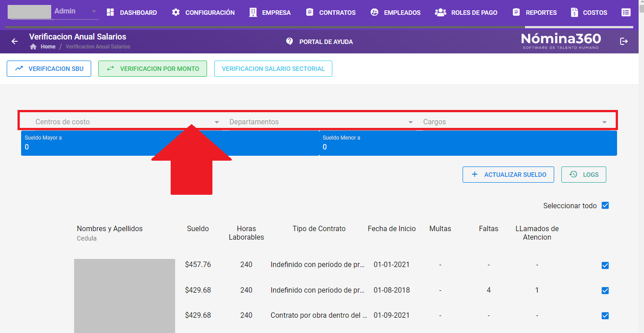Screen dimensions: 644x333
Task: Click the swap arrows icon on Verificacion por Monto
Action: 110,69
